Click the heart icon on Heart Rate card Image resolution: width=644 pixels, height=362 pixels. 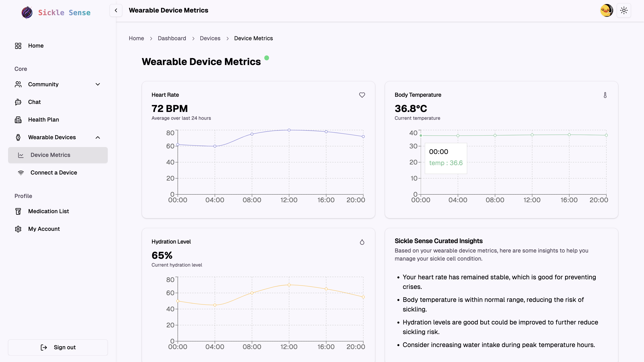click(362, 95)
